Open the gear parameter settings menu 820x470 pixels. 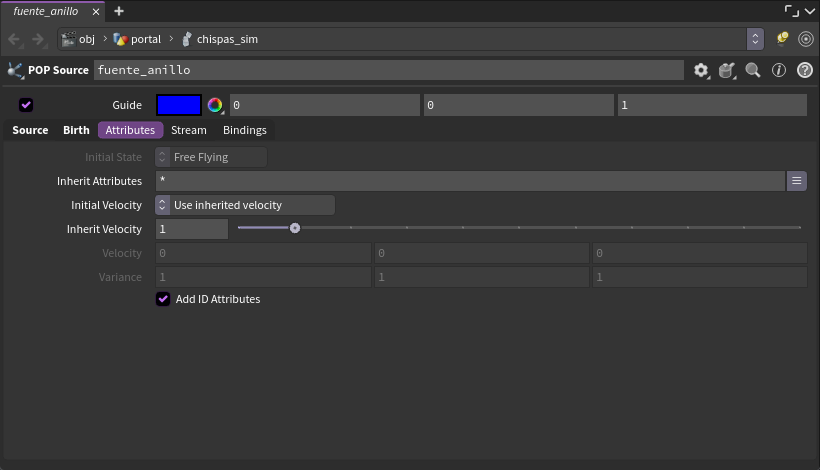coord(701,70)
